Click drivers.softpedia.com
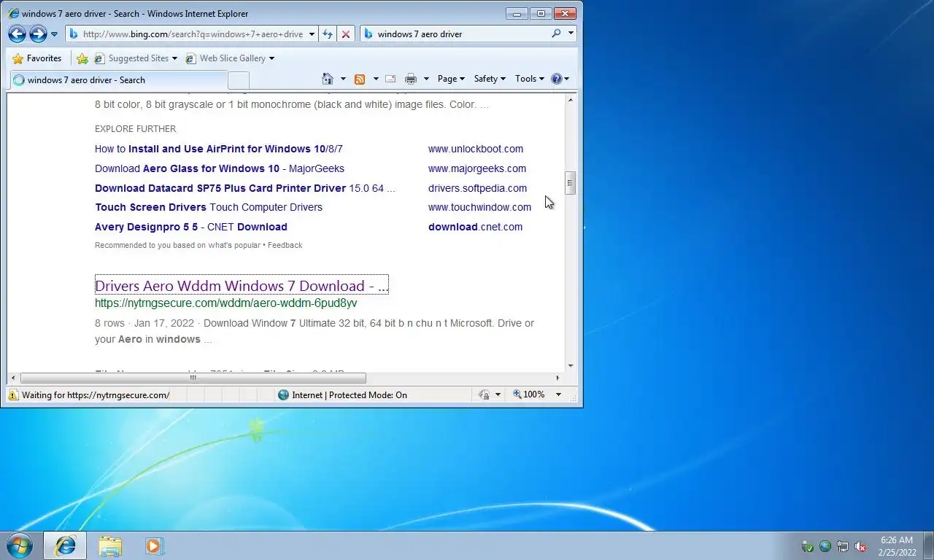This screenshot has width=934, height=560. pyautogui.click(x=477, y=188)
